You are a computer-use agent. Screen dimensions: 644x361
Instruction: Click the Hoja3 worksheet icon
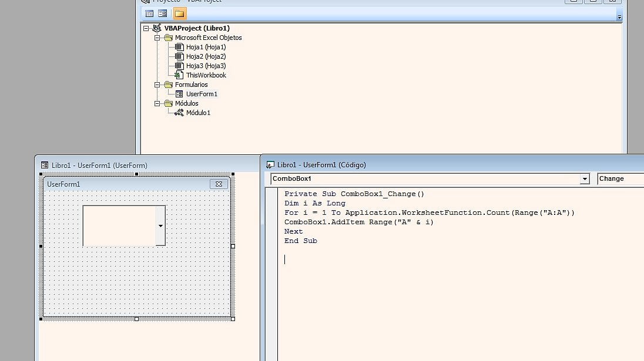(179, 66)
